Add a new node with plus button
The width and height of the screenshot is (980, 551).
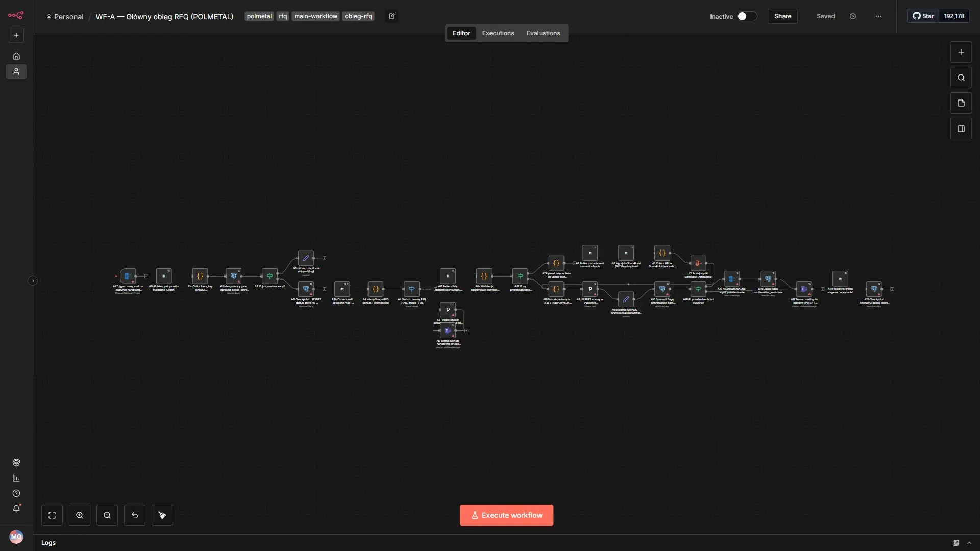(961, 52)
